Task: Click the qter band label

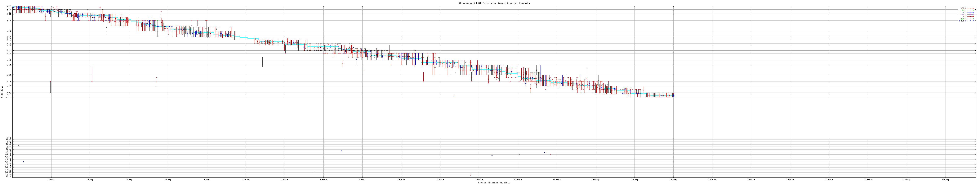Action: tap(9, 97)
